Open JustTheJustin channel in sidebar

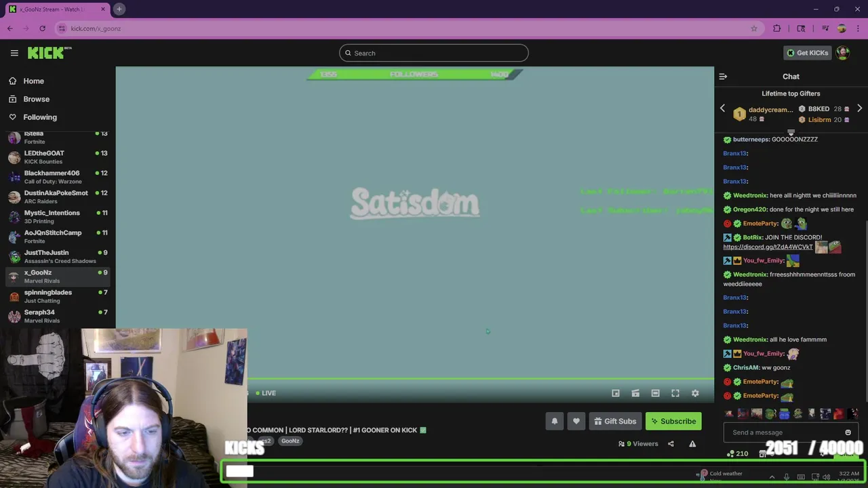[58, 256]
